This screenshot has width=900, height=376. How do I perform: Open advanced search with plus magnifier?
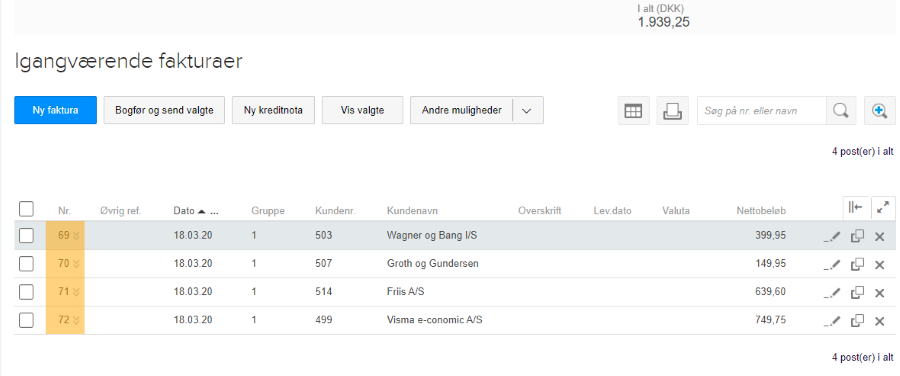point(879,110)
